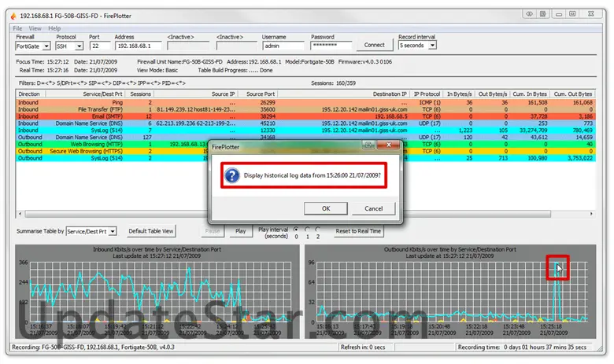
Task: Select the Outbound SysLog (514) row
Action: click(x=306, y=158)
